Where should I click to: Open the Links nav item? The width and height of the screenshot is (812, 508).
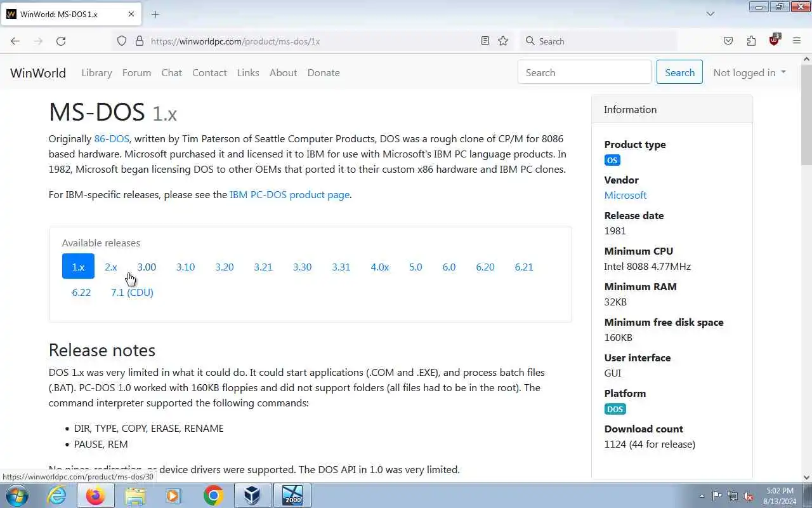[x=248, y=72]
